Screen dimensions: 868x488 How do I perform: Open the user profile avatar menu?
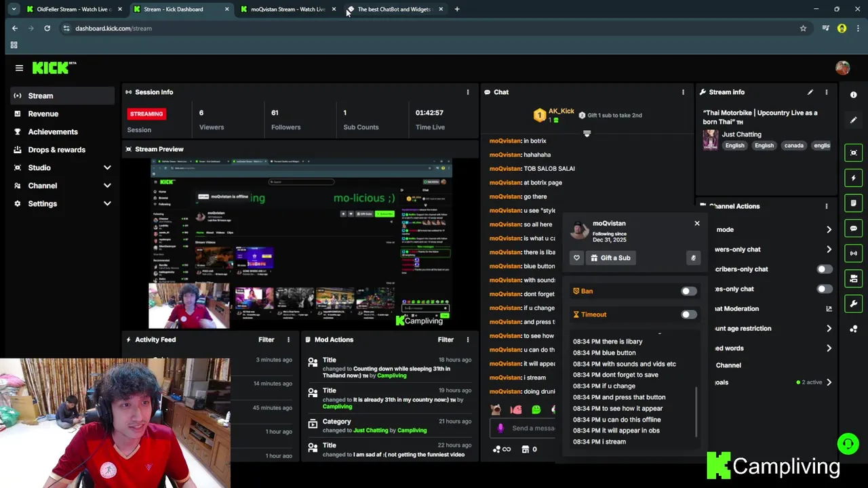pos(842,68)
